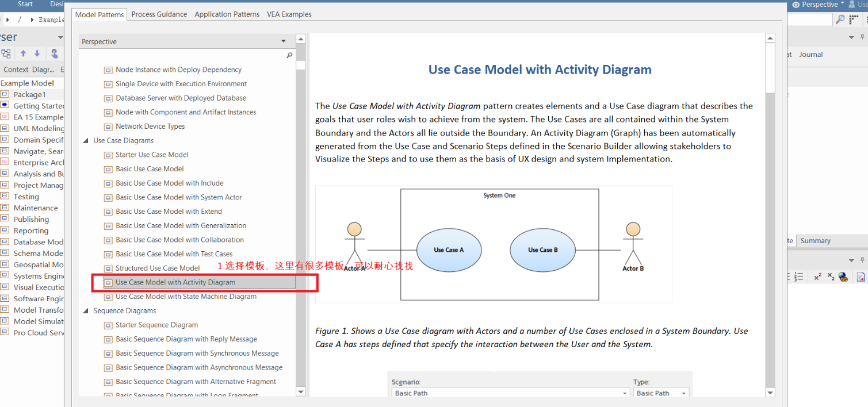The height and width of the screenshot is (407, 868).
Task: Click the Use Case A ellipse in preview
Action: click(x=449, y=250)
